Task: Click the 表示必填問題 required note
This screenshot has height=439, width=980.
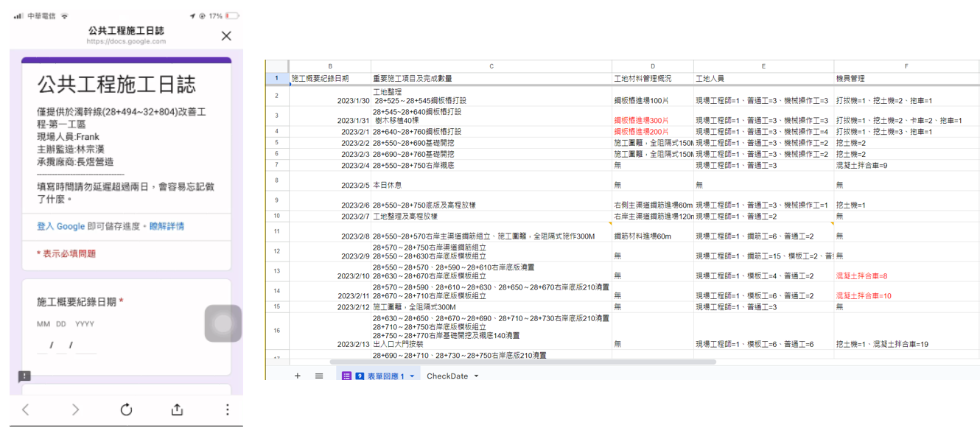Action: (66, 253)
